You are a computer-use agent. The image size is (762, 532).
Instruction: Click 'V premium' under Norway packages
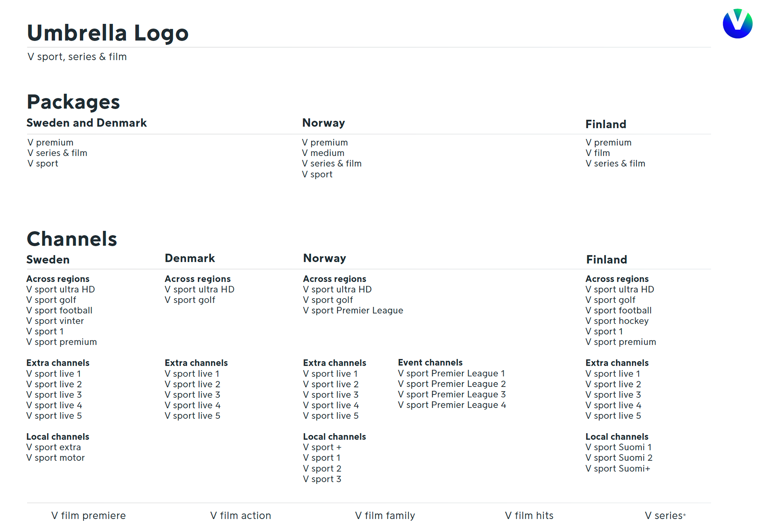coord(325,143)
